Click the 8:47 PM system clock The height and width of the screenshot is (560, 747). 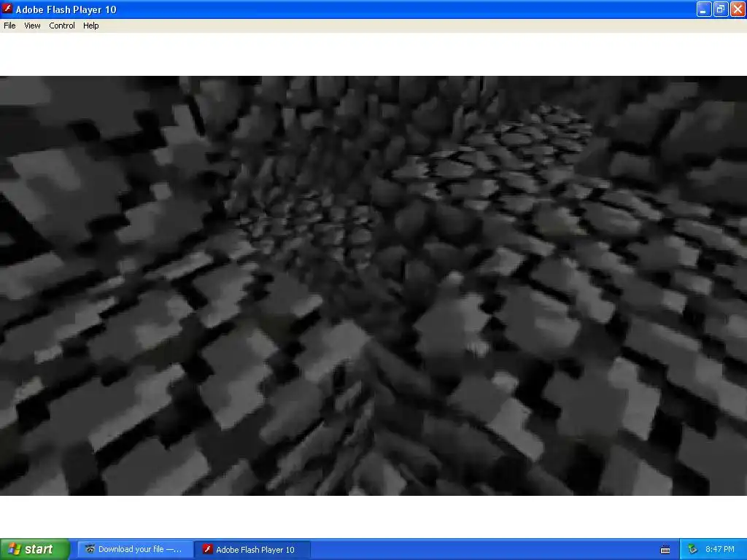coord(719,549)
